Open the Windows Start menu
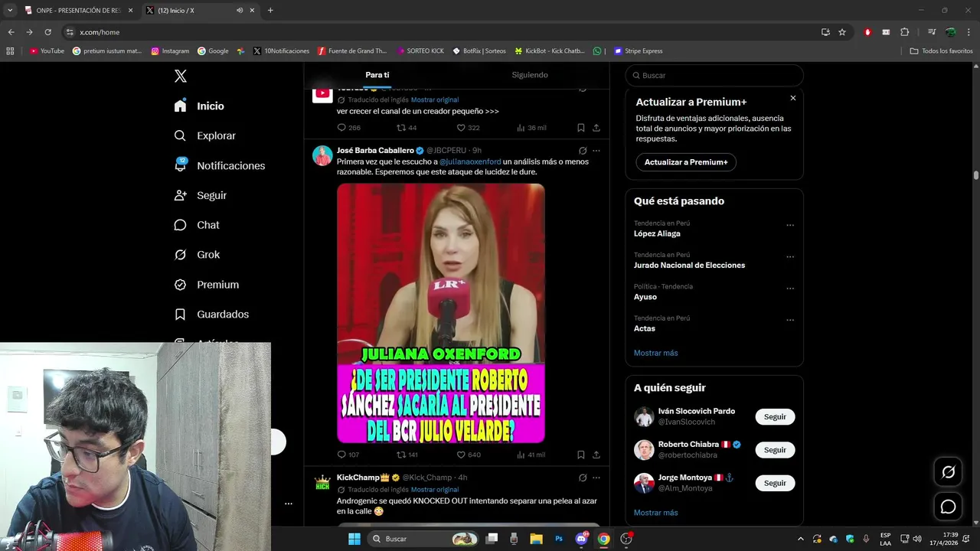The width and height of the screenshot is (980, 551). (354, 539)
